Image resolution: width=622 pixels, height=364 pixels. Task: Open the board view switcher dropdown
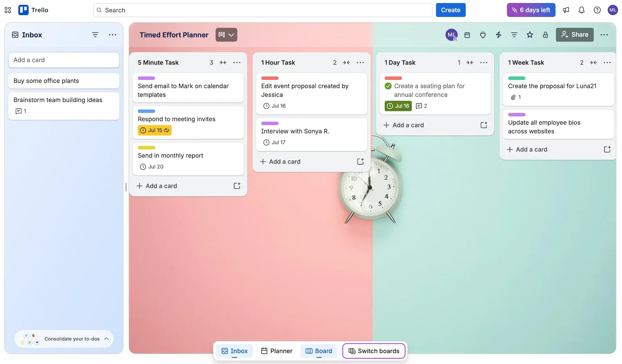[x=226, y=35]
